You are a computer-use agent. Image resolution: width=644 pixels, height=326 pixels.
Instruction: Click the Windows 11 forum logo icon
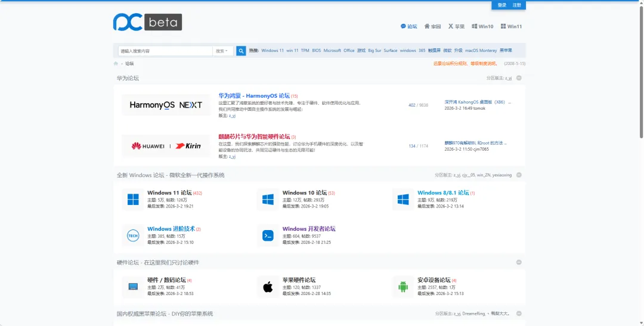coord(133,200)
